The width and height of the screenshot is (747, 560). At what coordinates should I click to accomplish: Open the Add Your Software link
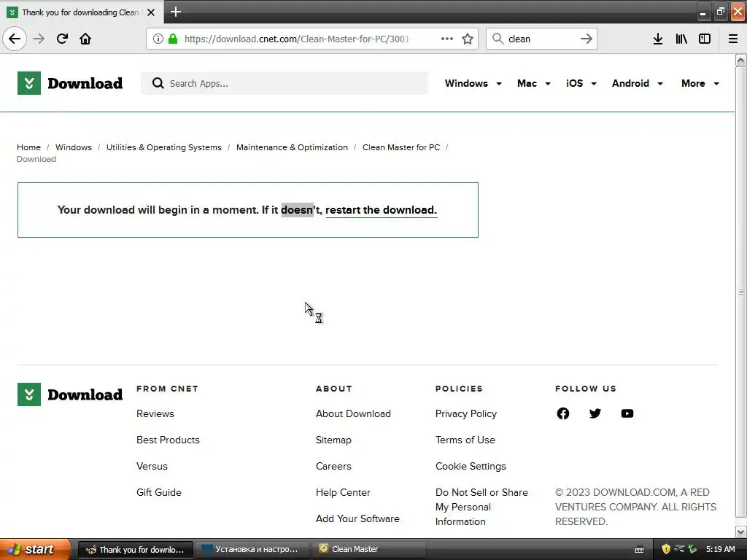click(x=357, y=518)
